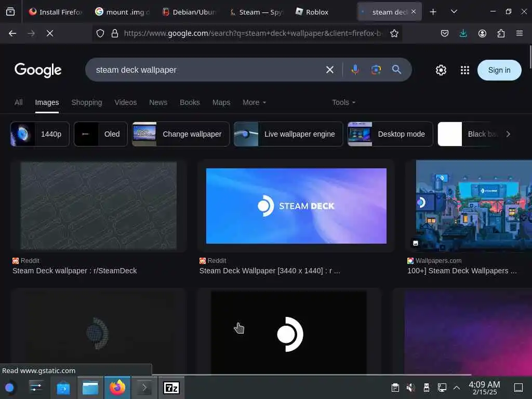Viewport: 532px width, 399px height.
Task: Submit search with magnifier icon
Action: (x=396, y=70)
